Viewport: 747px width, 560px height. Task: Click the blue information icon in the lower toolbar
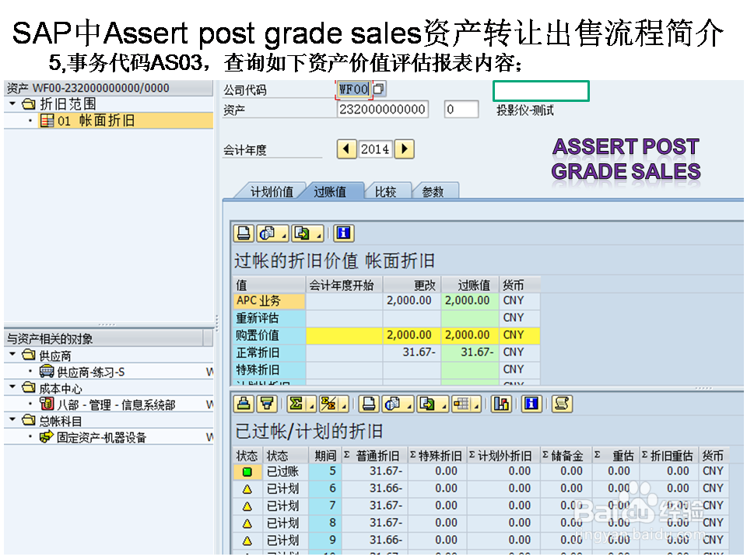(531, 404)
